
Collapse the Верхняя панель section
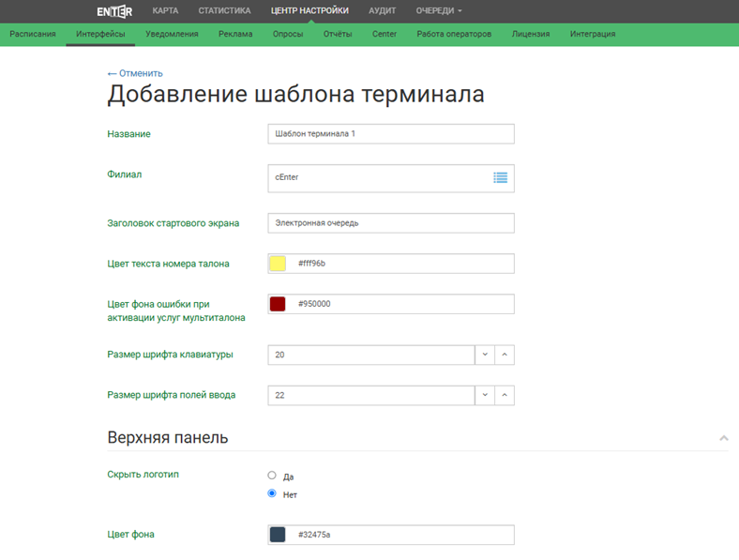tap(723, 438)
